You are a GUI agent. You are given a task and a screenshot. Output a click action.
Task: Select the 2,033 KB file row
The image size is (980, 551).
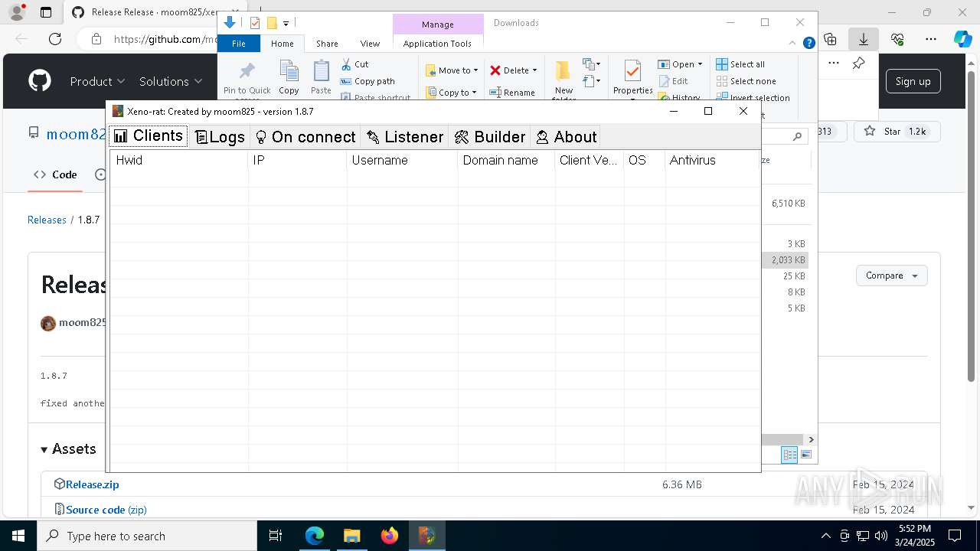tap(786, 260)
